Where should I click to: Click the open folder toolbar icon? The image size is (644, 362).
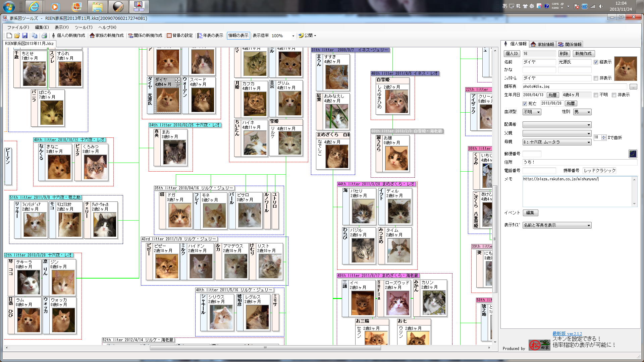[17, 36]
